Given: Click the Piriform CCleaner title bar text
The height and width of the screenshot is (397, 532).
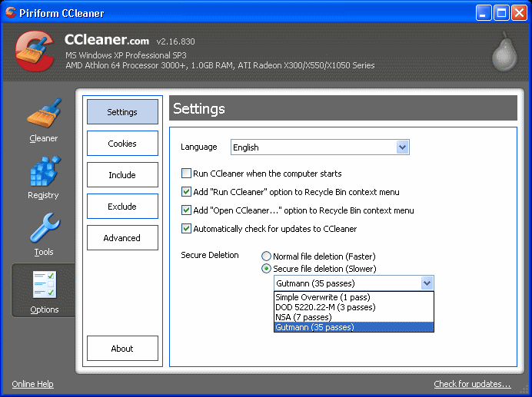Looking at the screenshot, I should 62,13.
